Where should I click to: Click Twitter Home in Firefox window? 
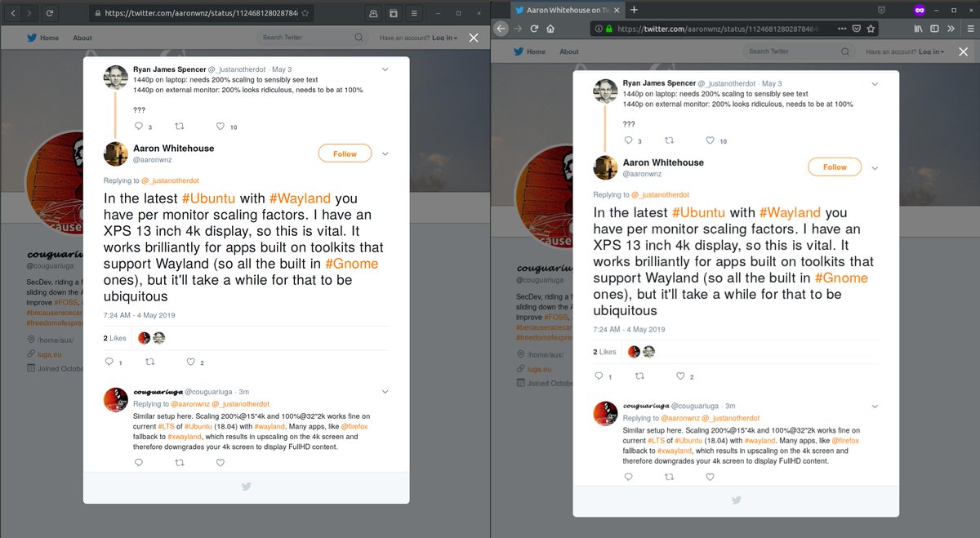(x=529, y=51)
